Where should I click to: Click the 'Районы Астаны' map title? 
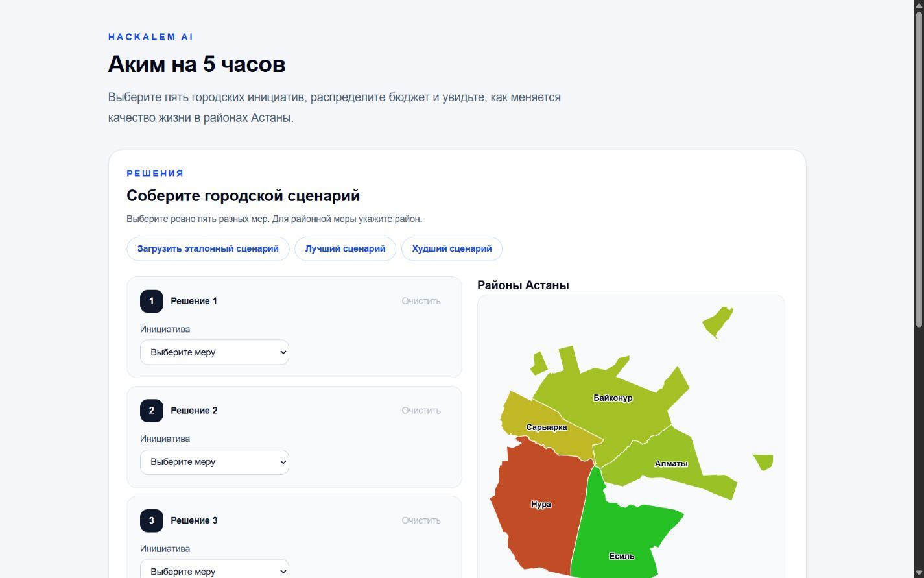tap(523, 285)
